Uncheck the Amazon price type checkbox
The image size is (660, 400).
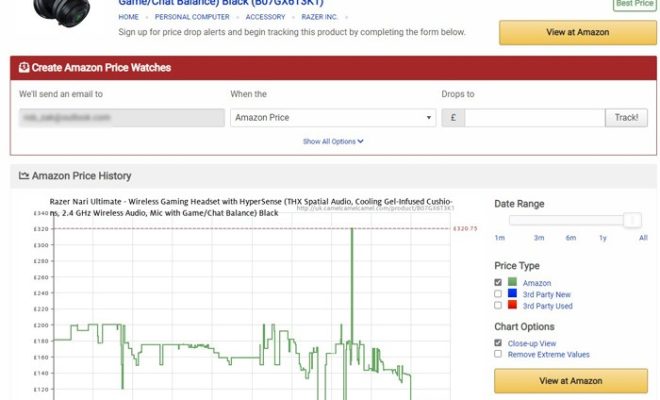(498, 283)
